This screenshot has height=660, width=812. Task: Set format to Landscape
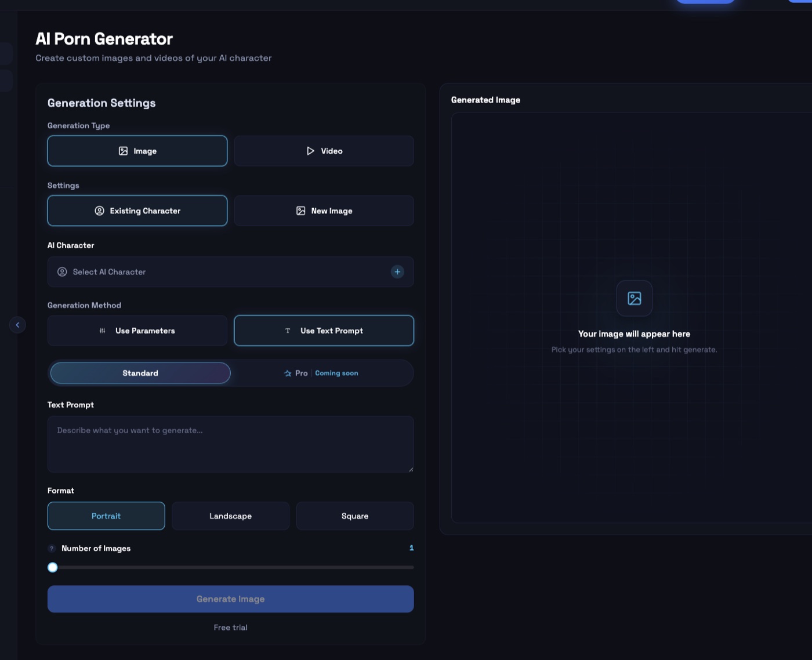click(230, 516)
